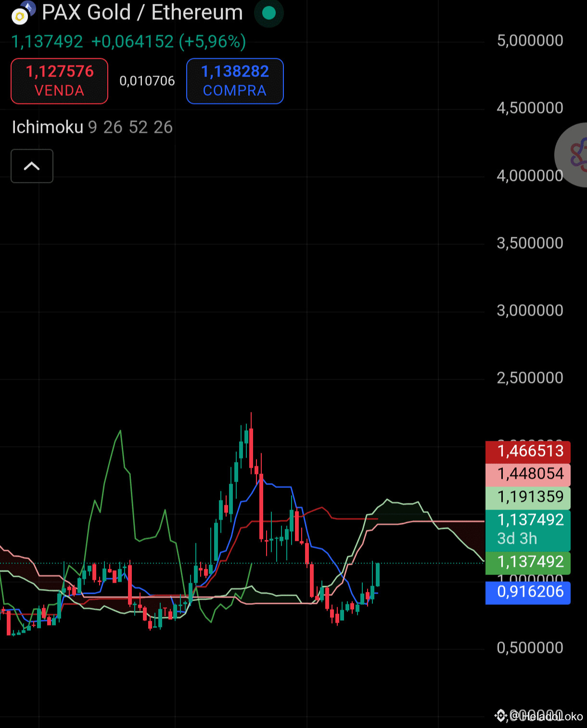This screenshot has height=728, width=587.
Task: Select the 1,191359 light green price label
Action: 528,498
